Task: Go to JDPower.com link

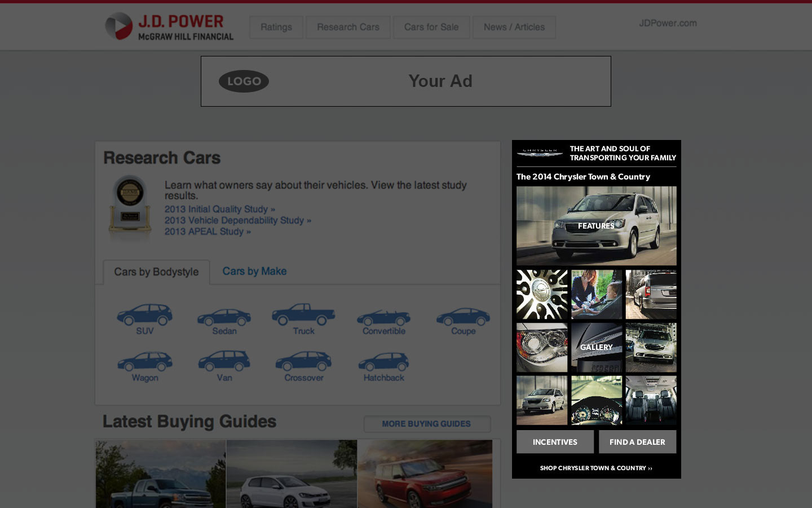Action: pos(668,23)
